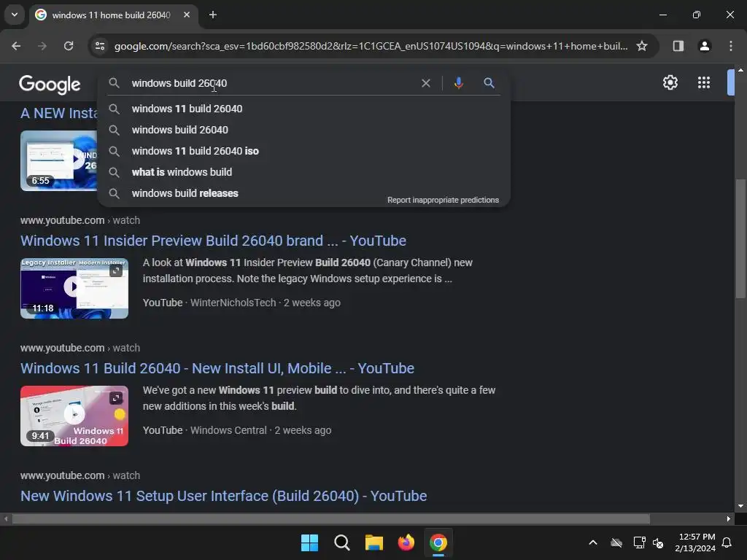Open Windows taskbar search

click(x=342, y=542)
